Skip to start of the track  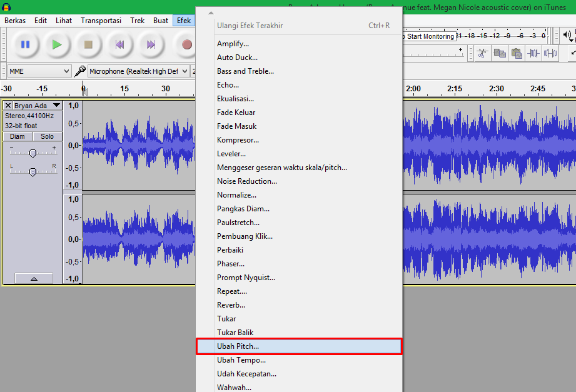[x=119, y=44]
